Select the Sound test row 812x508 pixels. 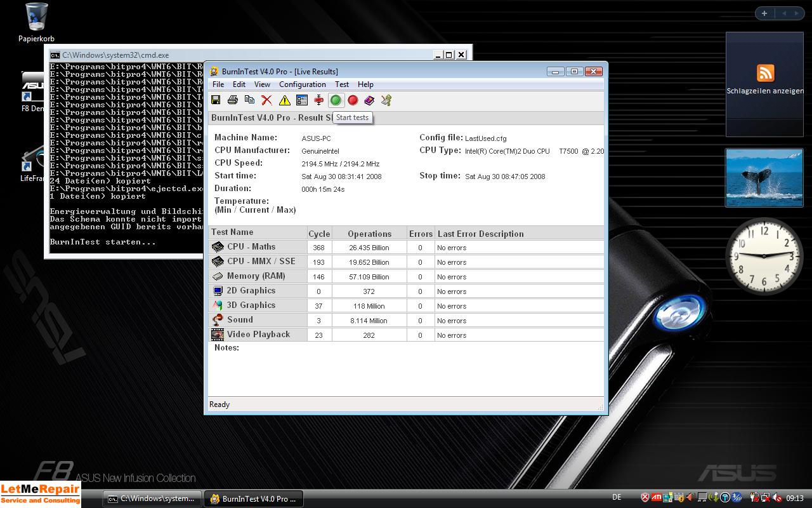(406, 320)
